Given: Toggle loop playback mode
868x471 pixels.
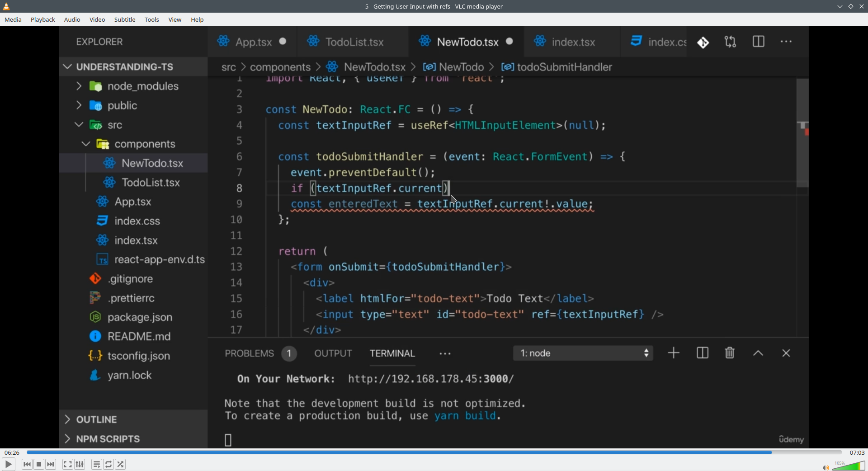Looking at the screenshot, I should pyautogui.click(x=108, y=464).
